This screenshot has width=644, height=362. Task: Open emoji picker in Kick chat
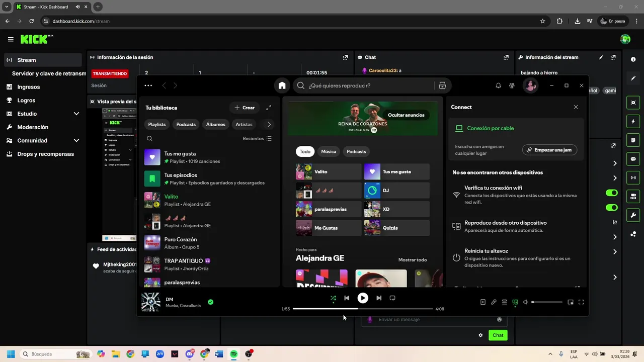(499, 319)
